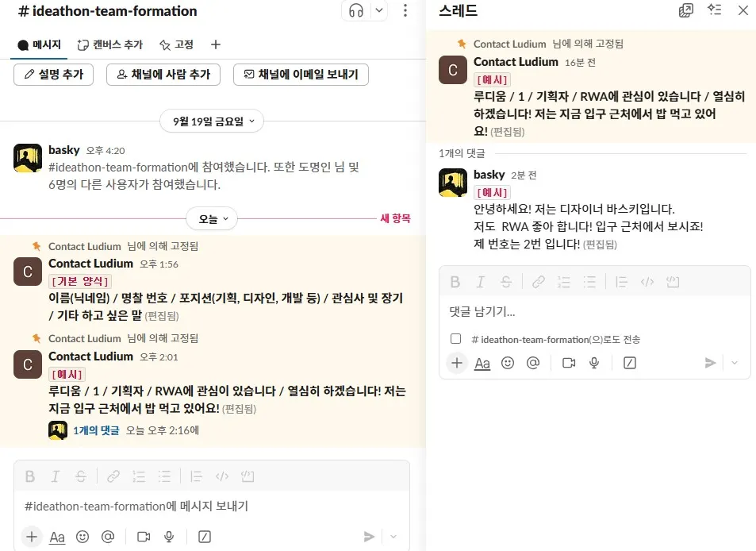The width and height of the screenshot is (756, 551).
Task: Switch to the 메시지 tab
Action: tap(39, 45)
